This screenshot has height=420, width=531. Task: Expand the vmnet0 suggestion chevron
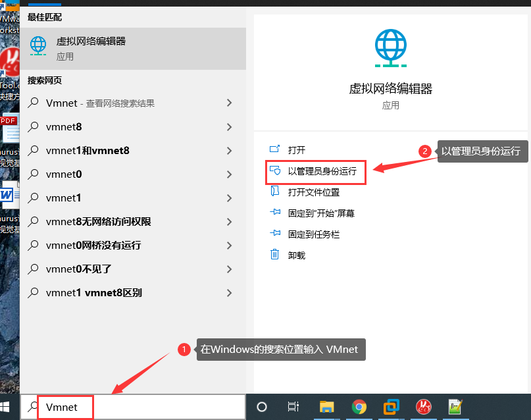[229, 174]
